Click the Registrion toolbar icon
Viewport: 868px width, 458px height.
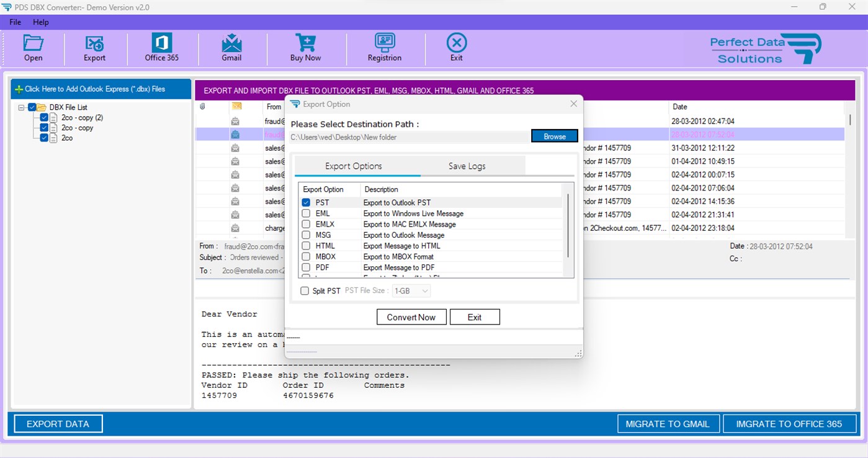tap(384, 48)
